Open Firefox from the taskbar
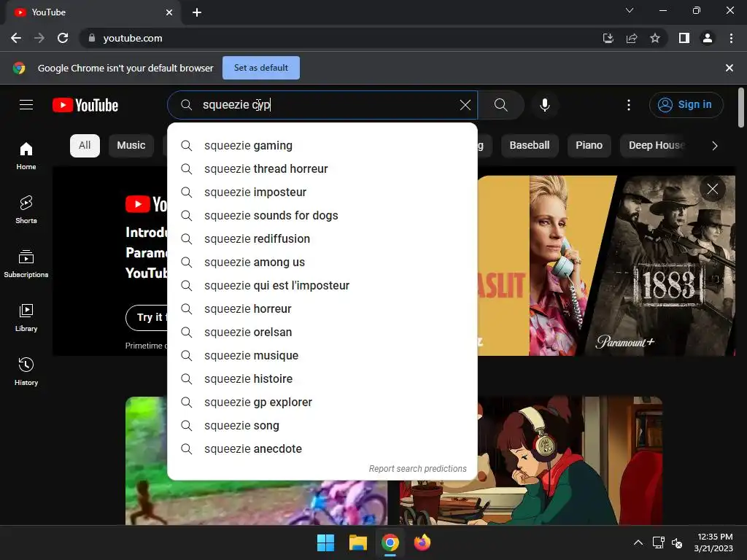747x560 pixels. tap(422, 542)
